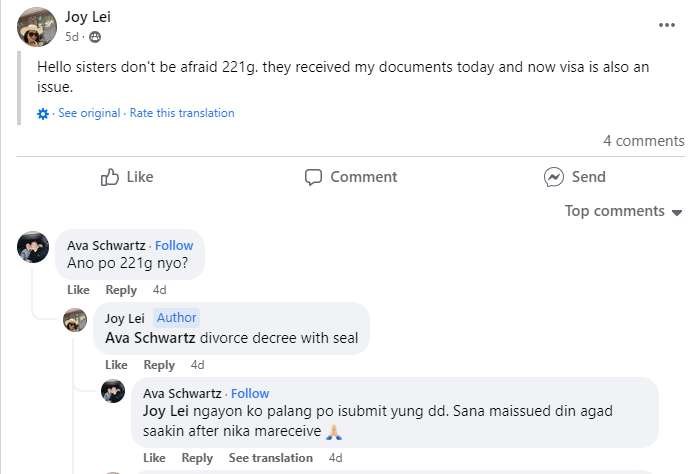The image size is (700, 474).
Task: Open Joy Lei's name at post header
Action: click(x=89, y=17)
